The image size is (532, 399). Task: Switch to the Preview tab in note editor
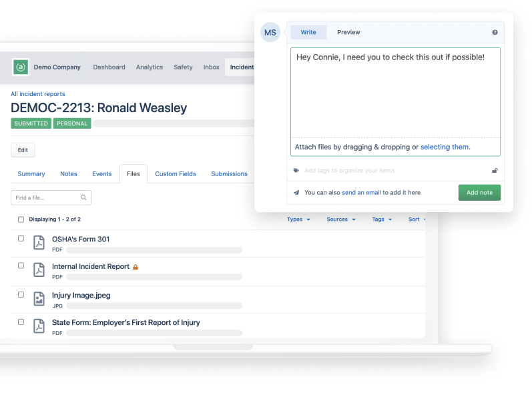(x=348, y=32)
